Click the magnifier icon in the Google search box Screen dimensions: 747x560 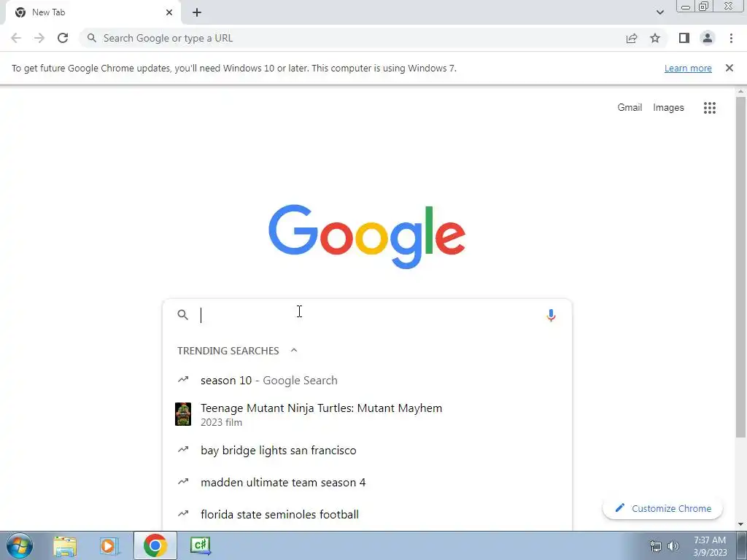click(x=183, y=315)
